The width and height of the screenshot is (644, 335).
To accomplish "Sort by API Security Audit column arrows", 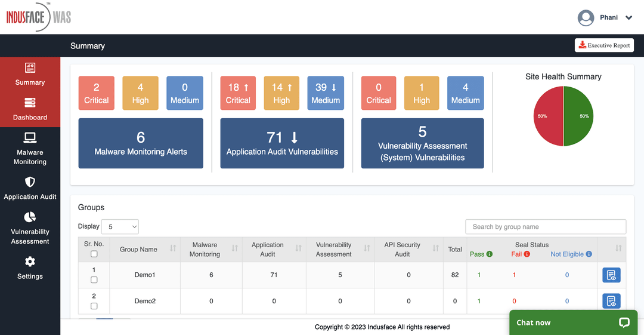I will click(x=435, y=248).
